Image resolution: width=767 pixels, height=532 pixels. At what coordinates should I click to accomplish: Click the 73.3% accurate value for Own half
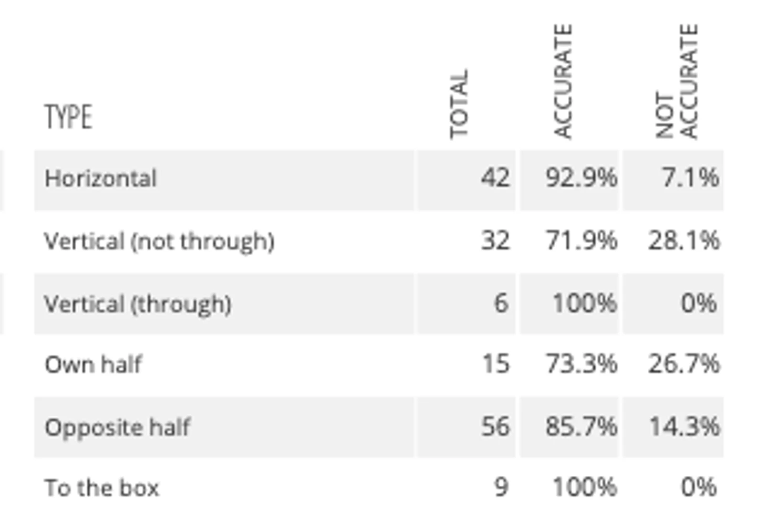(581, 364)
